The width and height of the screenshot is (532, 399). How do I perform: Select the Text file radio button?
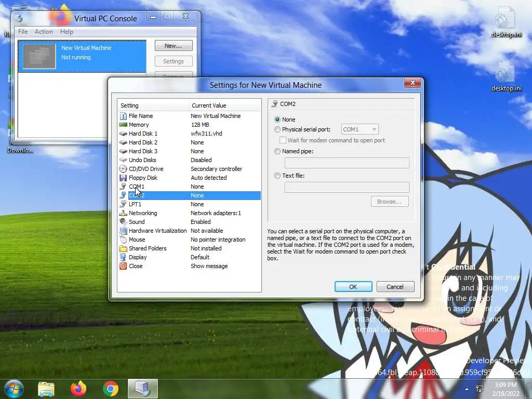coord(277,176)
